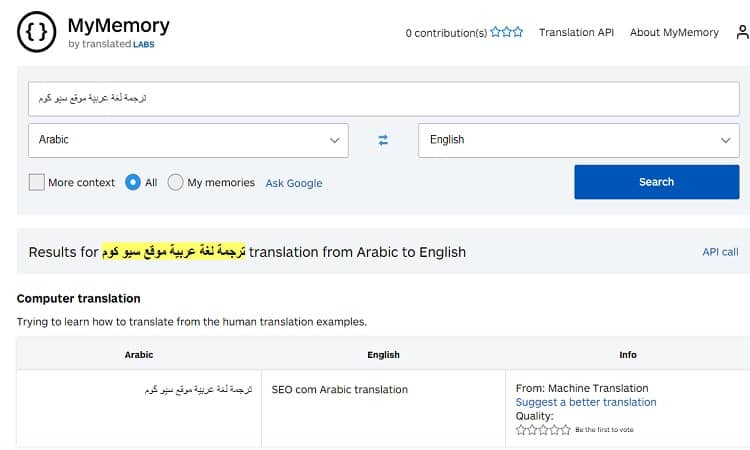
Task: Open the Arabic source language dropdown
Action: [x=188, y=140]
